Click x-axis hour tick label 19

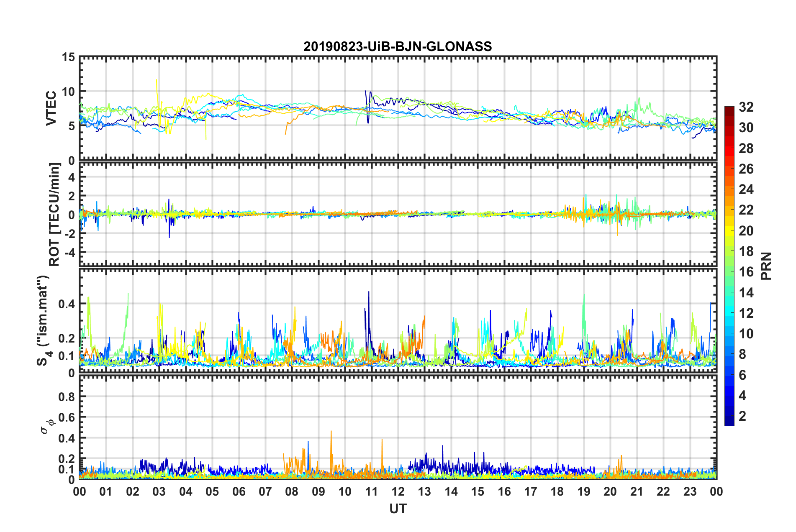tap(584, 491)
